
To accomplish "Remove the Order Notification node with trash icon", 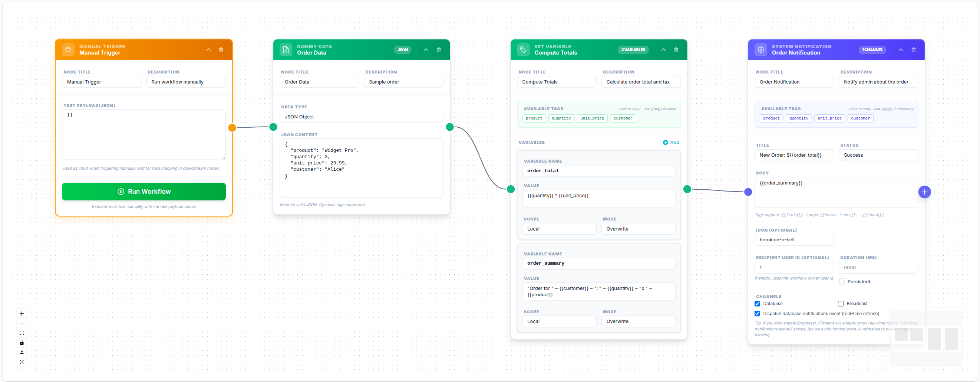I will click(x=913, y=50).
